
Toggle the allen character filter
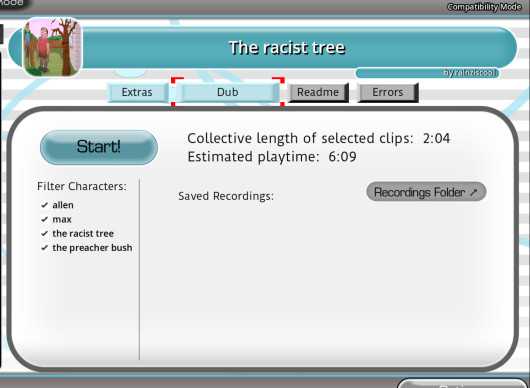57,205
